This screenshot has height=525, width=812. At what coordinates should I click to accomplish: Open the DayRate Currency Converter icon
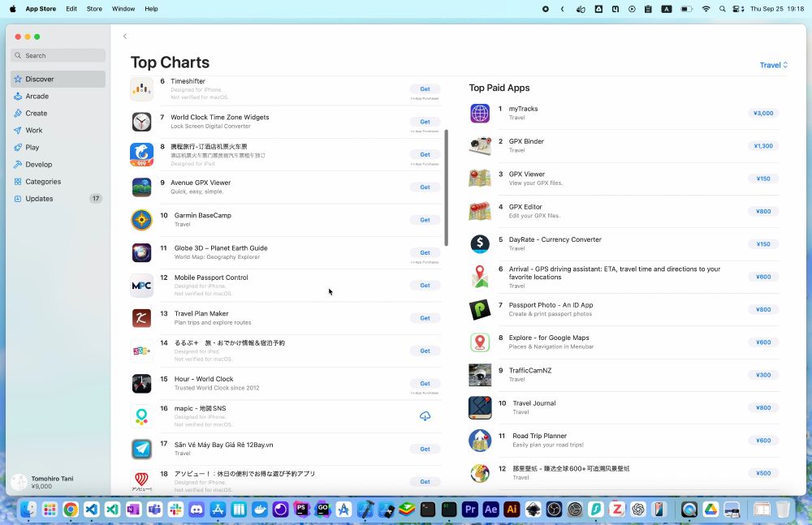(480, 244)
